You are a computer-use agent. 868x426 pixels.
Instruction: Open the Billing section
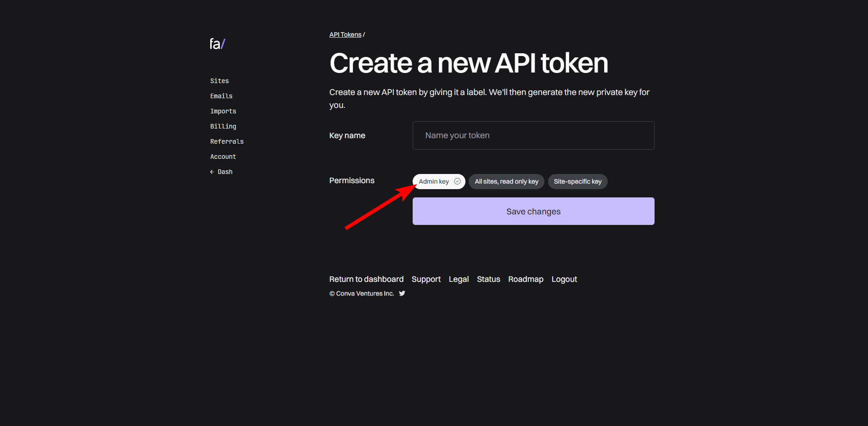223,126
